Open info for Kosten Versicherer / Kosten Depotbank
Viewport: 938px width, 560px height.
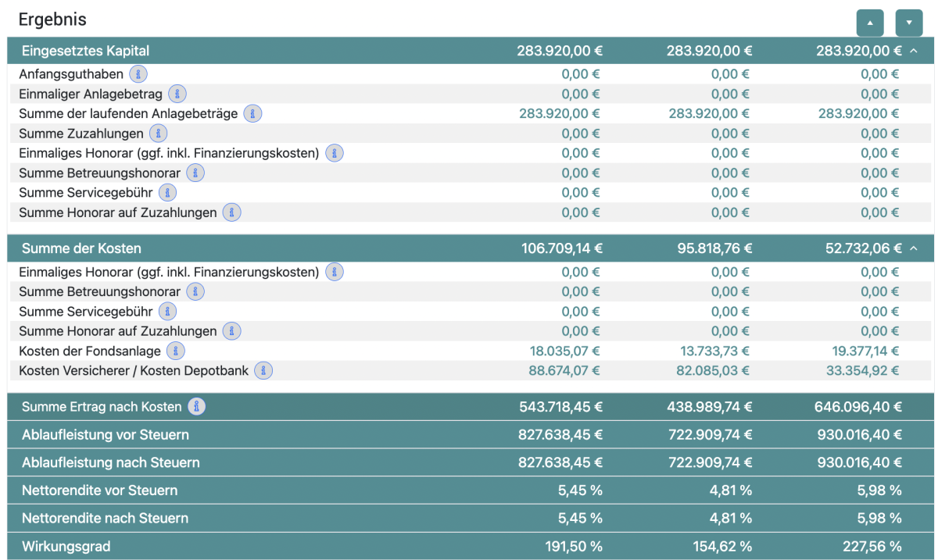263,371
